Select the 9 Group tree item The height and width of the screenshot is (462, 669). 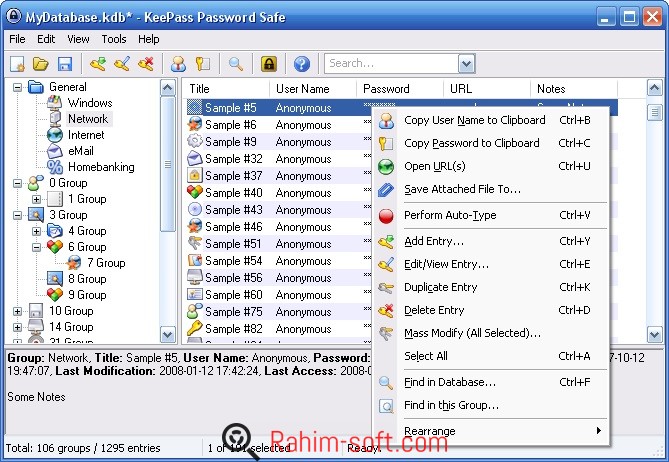coord(87,295)
